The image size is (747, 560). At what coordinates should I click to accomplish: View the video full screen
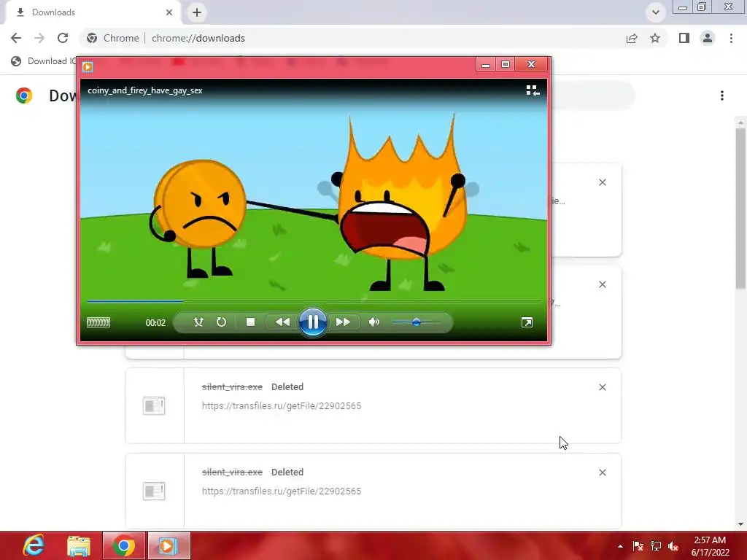pos(527,322)
